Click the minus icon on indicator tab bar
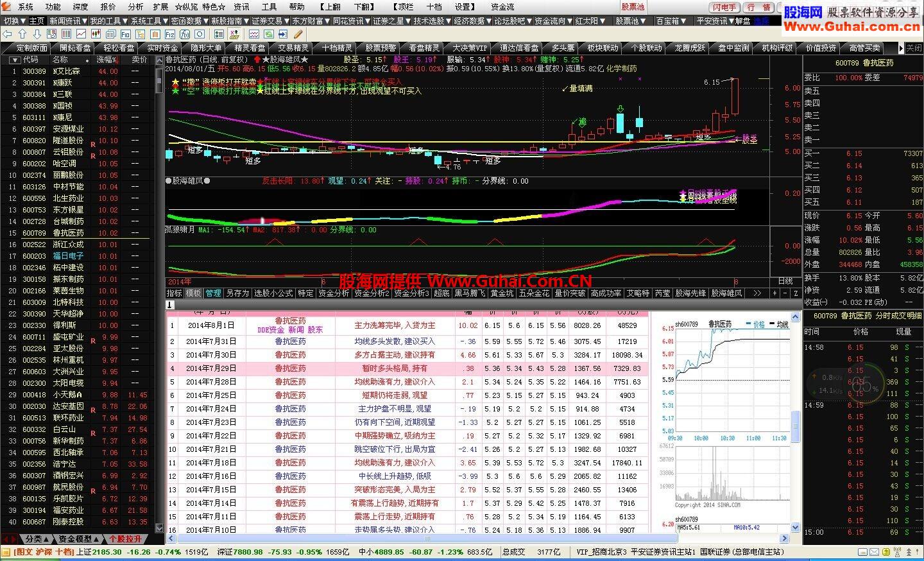The height and width of the screenshot is (561, 924). click(786, 293)
